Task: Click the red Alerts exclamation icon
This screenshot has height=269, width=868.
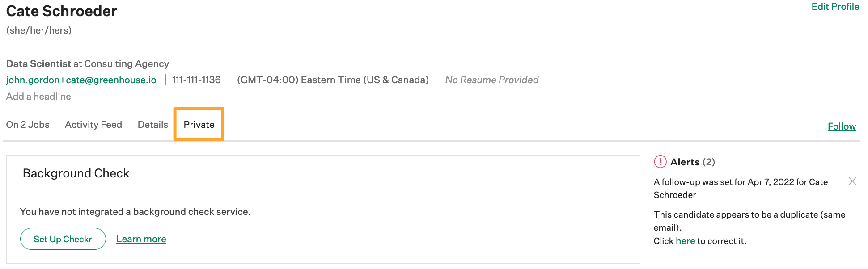Action: tap(660, 162)
